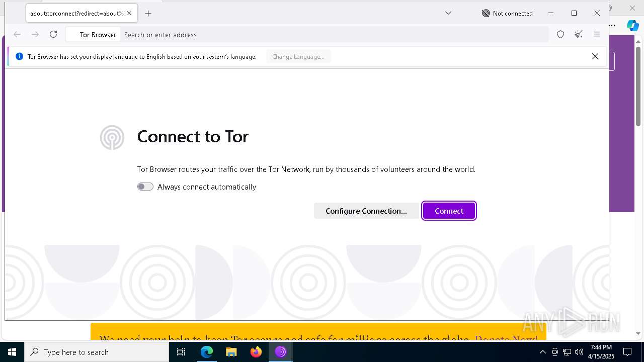Click the network tray icon
The height and width of the screenshot is (362, 644).
(x=567, y=352)
